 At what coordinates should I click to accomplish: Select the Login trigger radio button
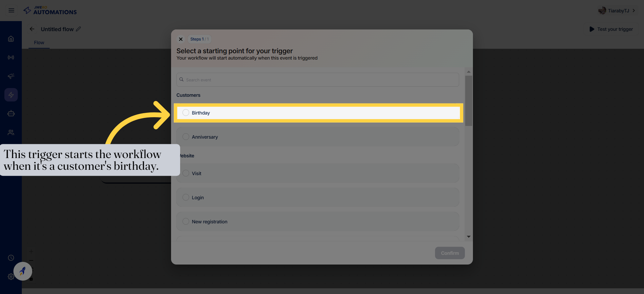[x=186, y=197]
